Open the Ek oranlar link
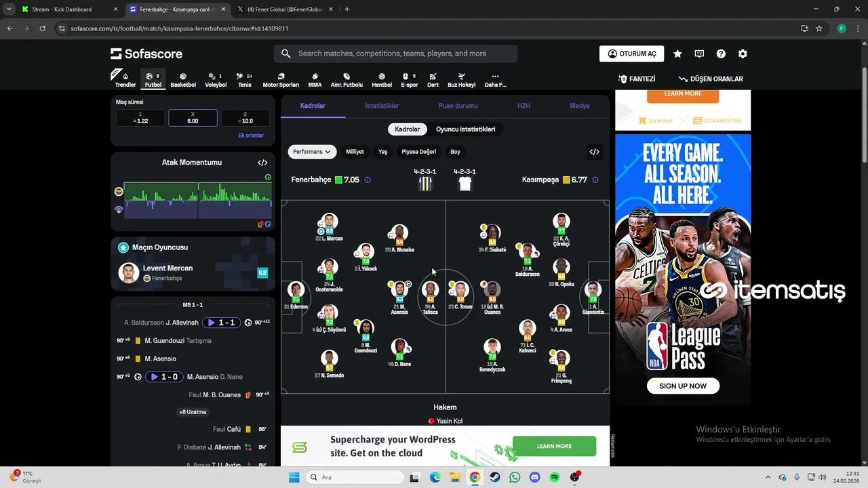This screenshot has height=488, width=868. click(251, 136)
